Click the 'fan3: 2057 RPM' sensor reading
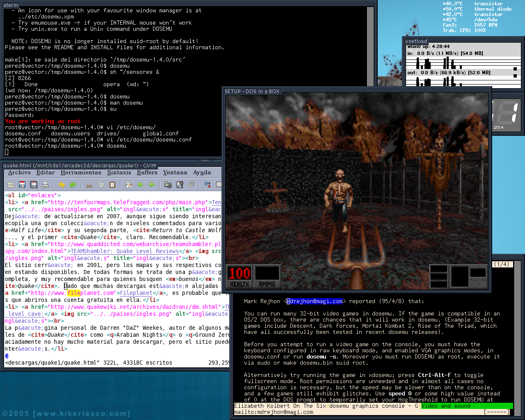Screen dimensions: 525x420 point(470,25)
